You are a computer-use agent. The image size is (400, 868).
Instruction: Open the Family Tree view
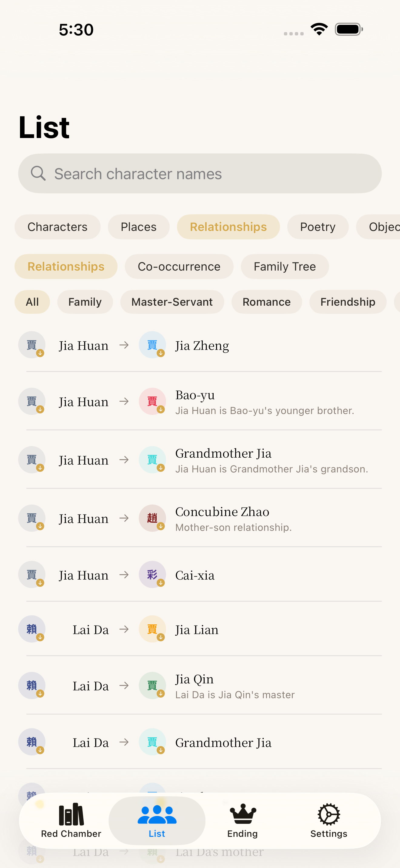(285, 267)
